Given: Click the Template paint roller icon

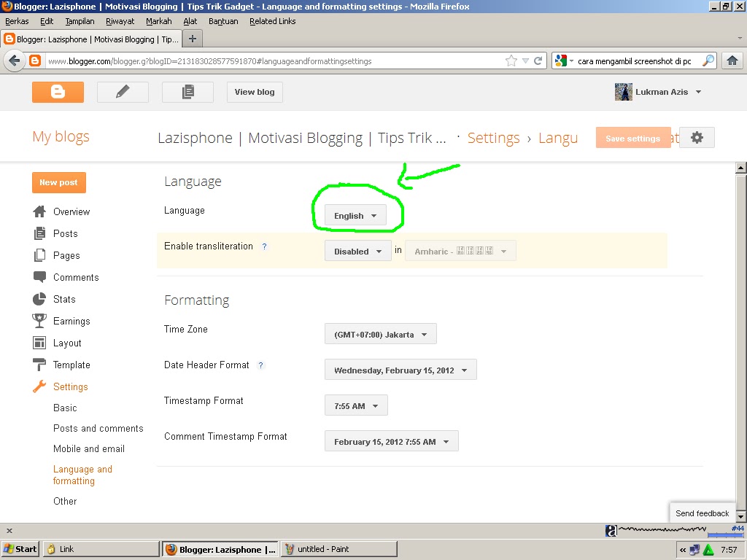Looking at the screenshot, I should [x=39, y=365].
